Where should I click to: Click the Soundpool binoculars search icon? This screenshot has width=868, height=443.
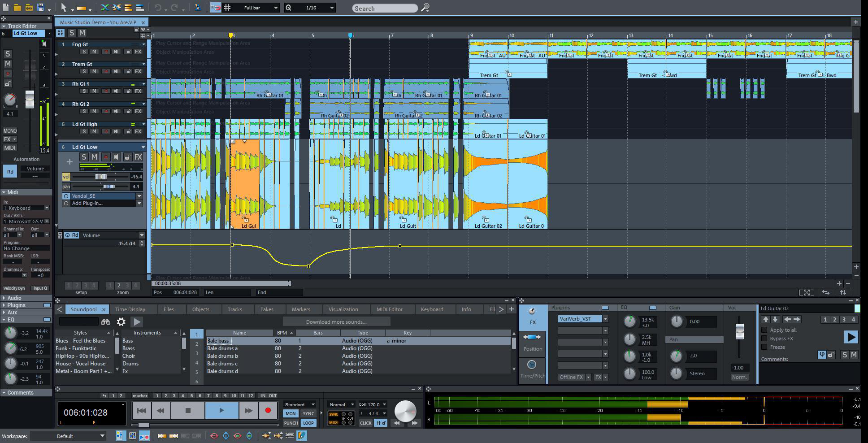click(x=105, y=321)
